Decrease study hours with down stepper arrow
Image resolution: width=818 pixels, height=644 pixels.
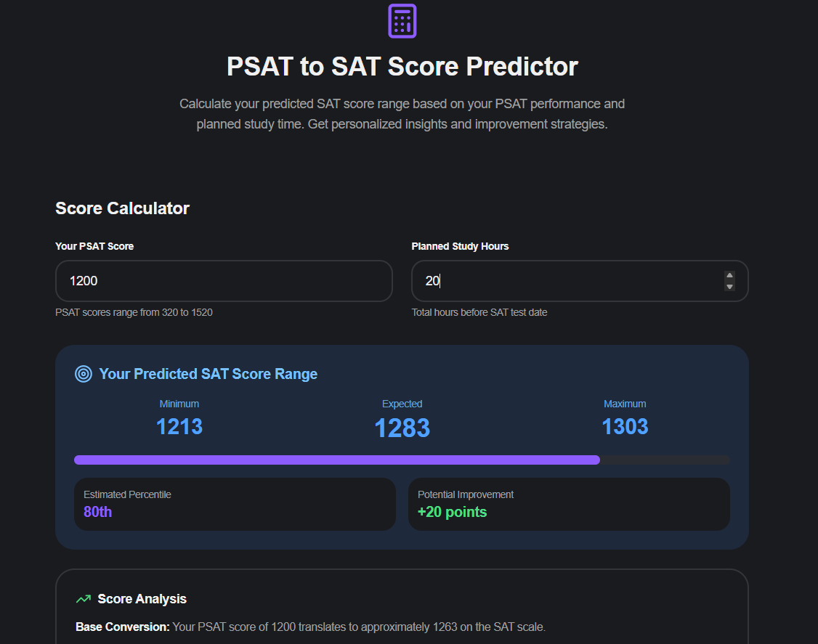tap(729, 286)
